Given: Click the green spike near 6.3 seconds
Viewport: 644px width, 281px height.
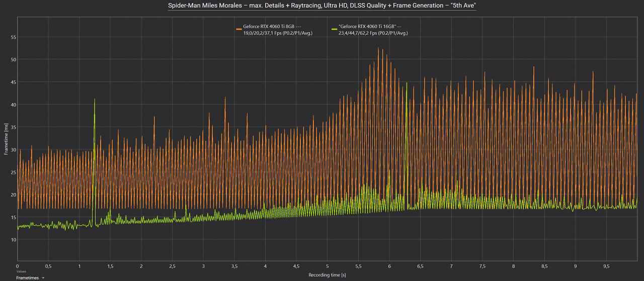Looking at the screenshot, I should point(406,84).
